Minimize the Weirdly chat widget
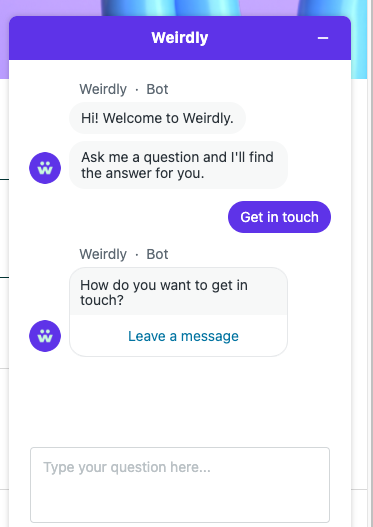 (323, 38)
